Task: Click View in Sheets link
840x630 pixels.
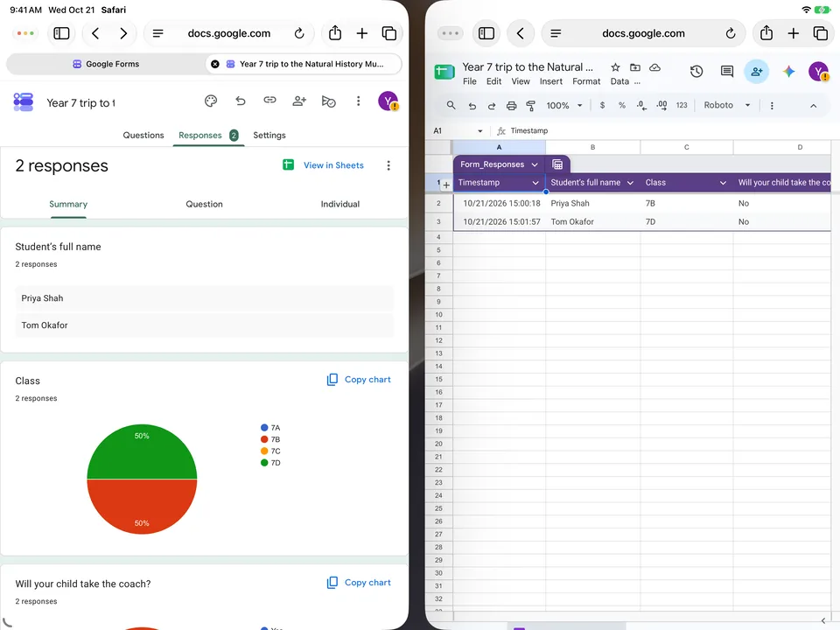Action: (x=333, y=165)
